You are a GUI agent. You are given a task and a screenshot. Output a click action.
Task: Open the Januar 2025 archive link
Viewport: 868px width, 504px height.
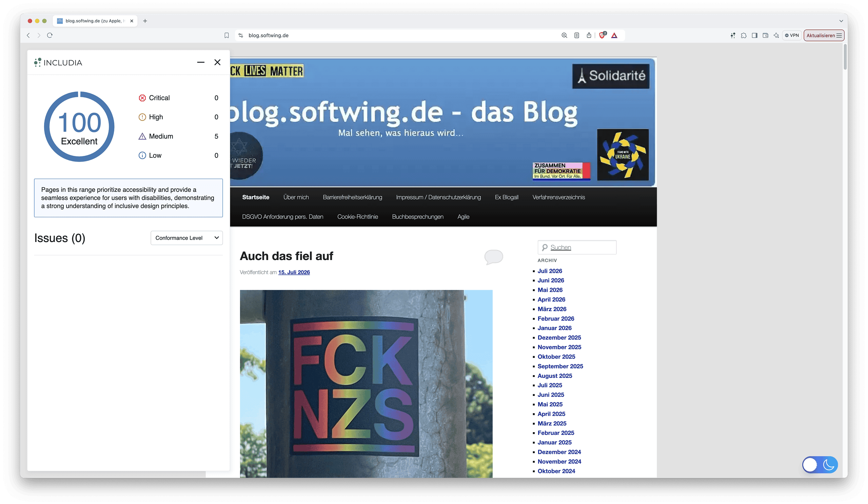click(555, 442)
